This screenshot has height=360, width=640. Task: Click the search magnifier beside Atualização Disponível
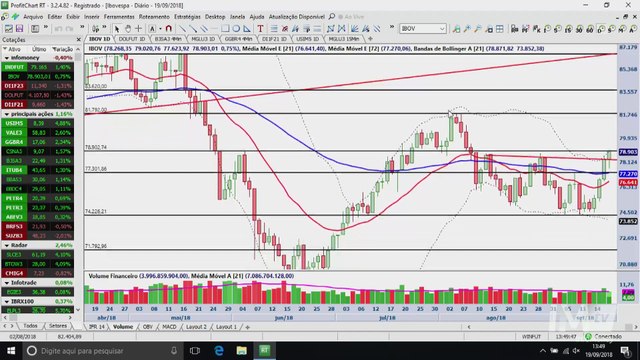pos(332,17)
